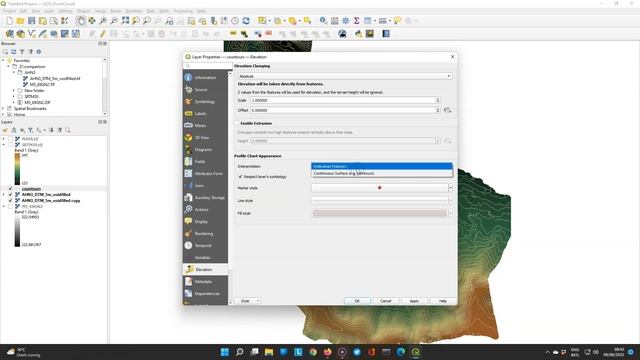Toggle the Enable Extrusion checkbox
The width and height of the screenshot is (640, 360).
tap(237, 123)
